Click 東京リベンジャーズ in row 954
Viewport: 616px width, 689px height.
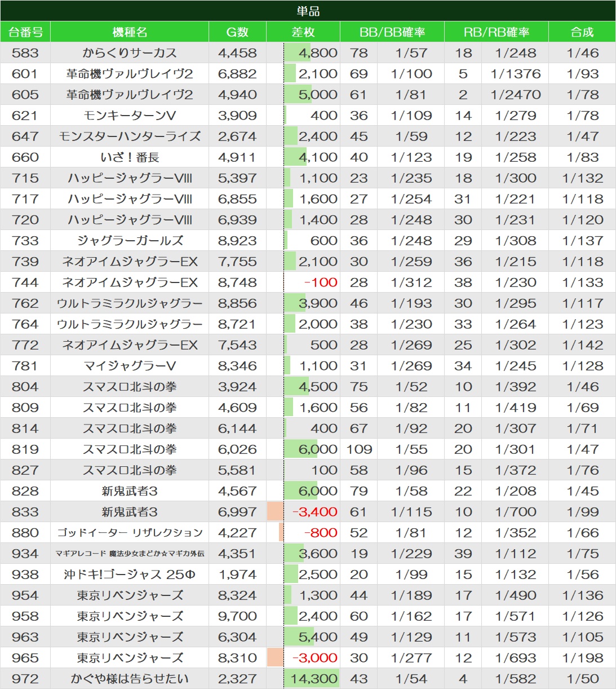click(x=130, y=595)
